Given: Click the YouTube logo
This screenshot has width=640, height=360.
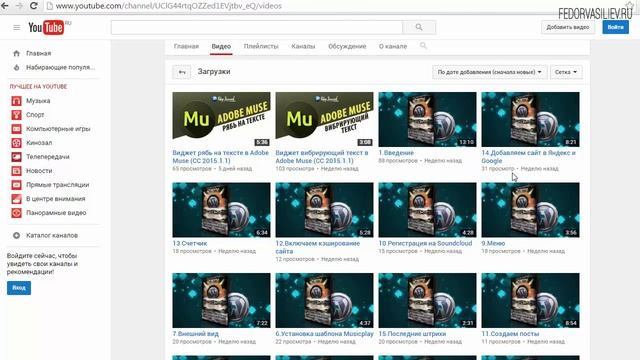Looking at the screenshot, I should 46,27.
